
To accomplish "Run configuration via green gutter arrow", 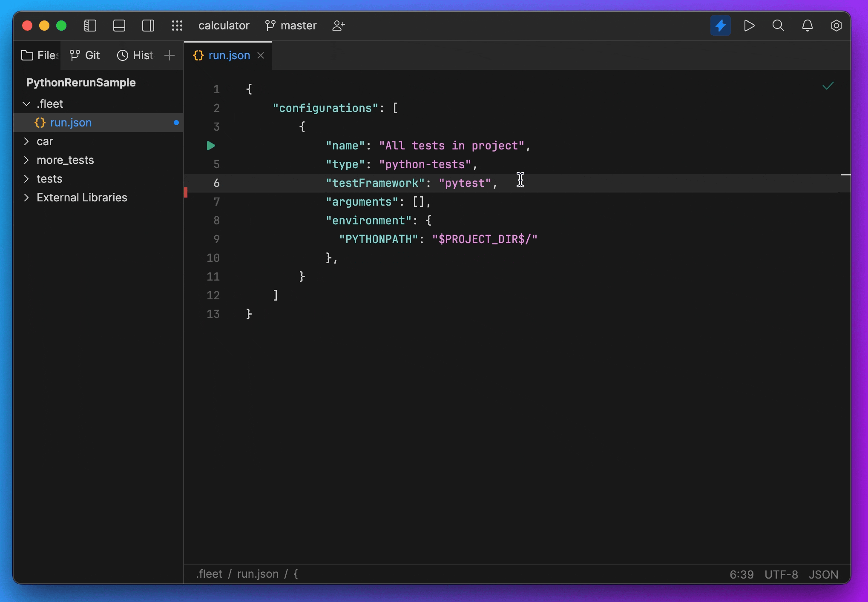I will pos(211,146).
